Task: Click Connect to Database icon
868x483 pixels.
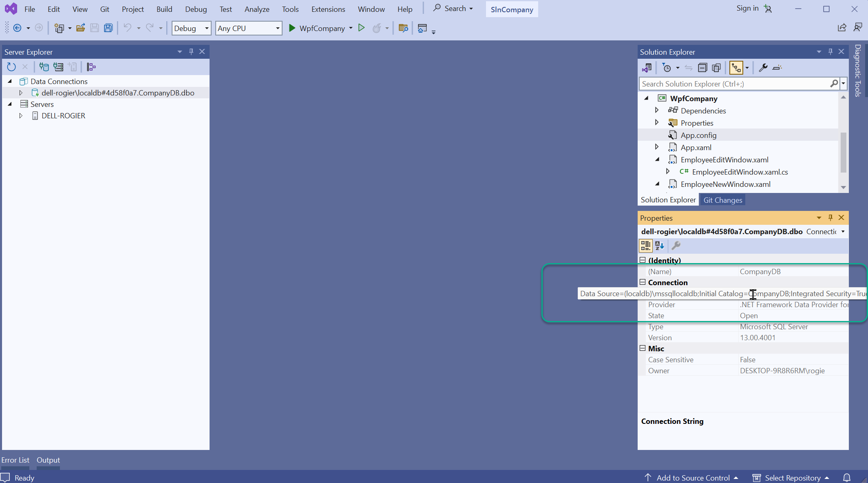Action: point(44,67)
